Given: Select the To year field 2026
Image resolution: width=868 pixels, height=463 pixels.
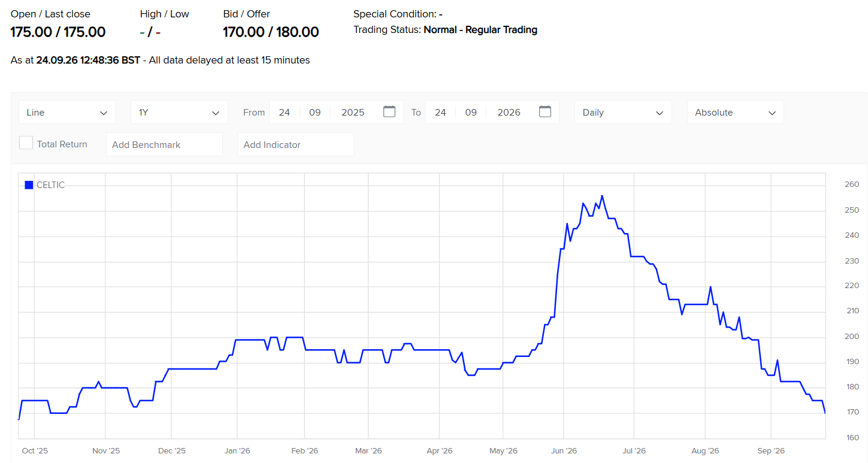Looking at the screenshot, I should point(509,112).
